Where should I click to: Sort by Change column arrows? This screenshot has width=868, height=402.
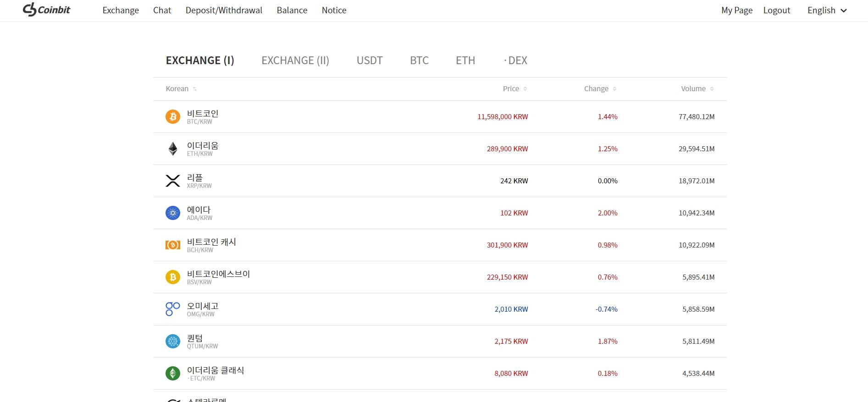[x=614, y=89]
